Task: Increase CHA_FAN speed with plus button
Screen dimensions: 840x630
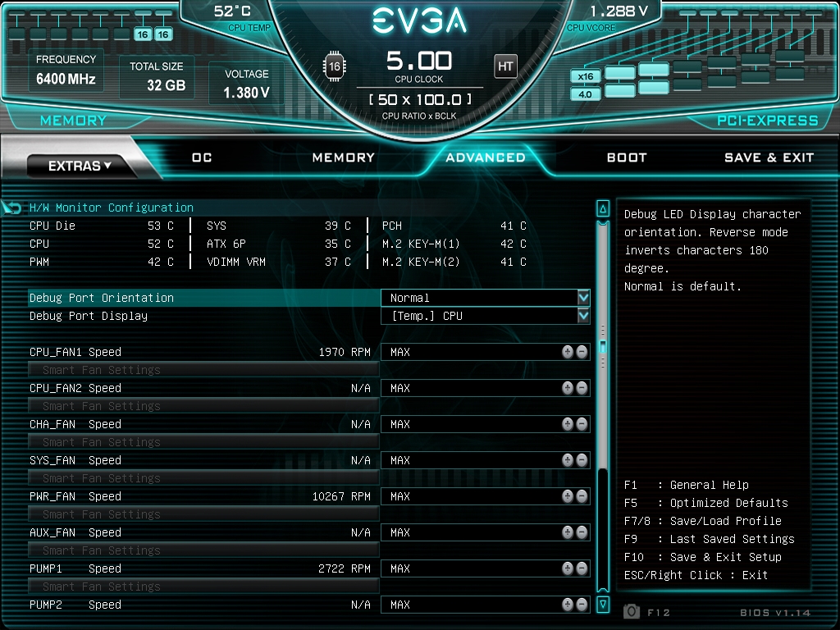Action: 568,424
